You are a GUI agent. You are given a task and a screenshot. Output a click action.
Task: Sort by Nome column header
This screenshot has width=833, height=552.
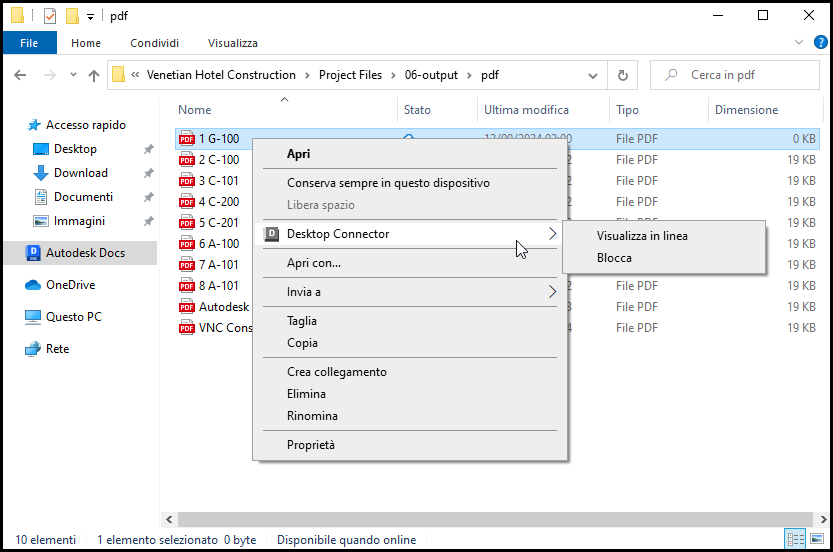pos(194,110)
